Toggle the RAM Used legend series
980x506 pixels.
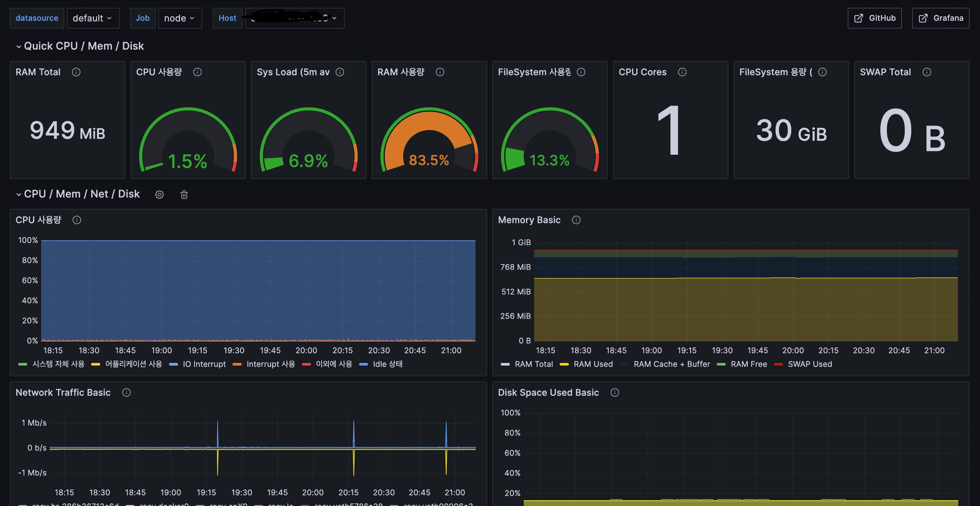[593, 364]
